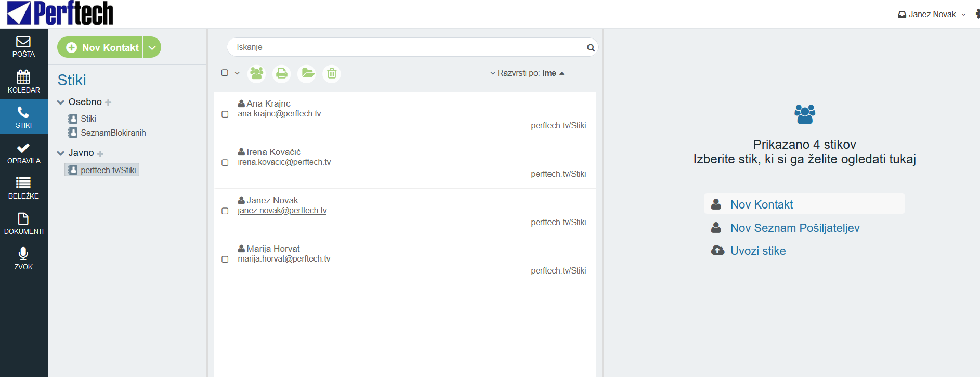The image size is (980, 377).
Task: Click Nov Seznam Pošiljateljev link
Action: [795, 228]
